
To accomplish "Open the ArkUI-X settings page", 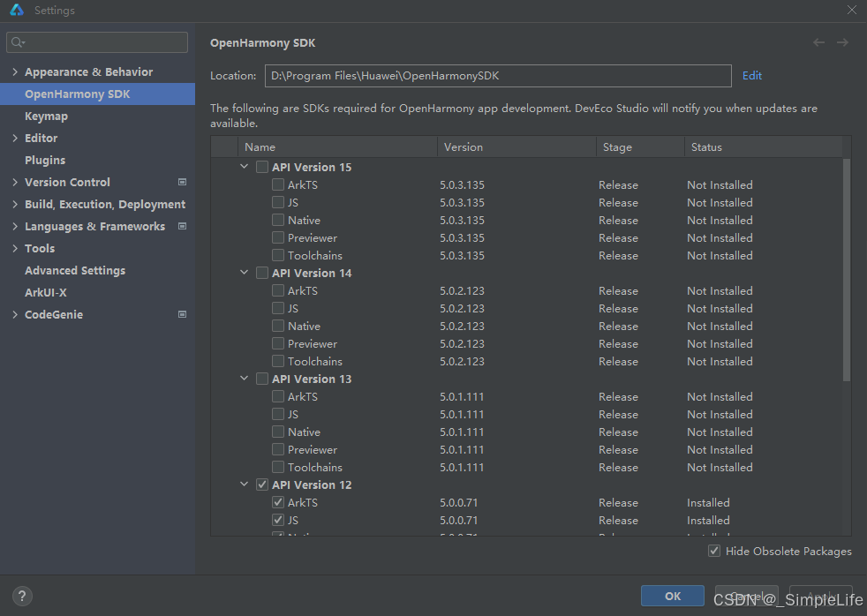I will coord(45,292).
